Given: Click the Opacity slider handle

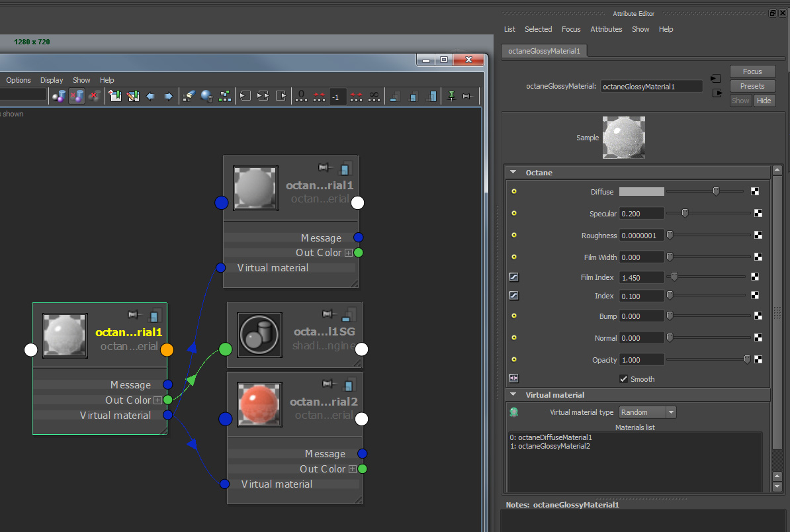Looking at the screenshot, I should point(747,360).
